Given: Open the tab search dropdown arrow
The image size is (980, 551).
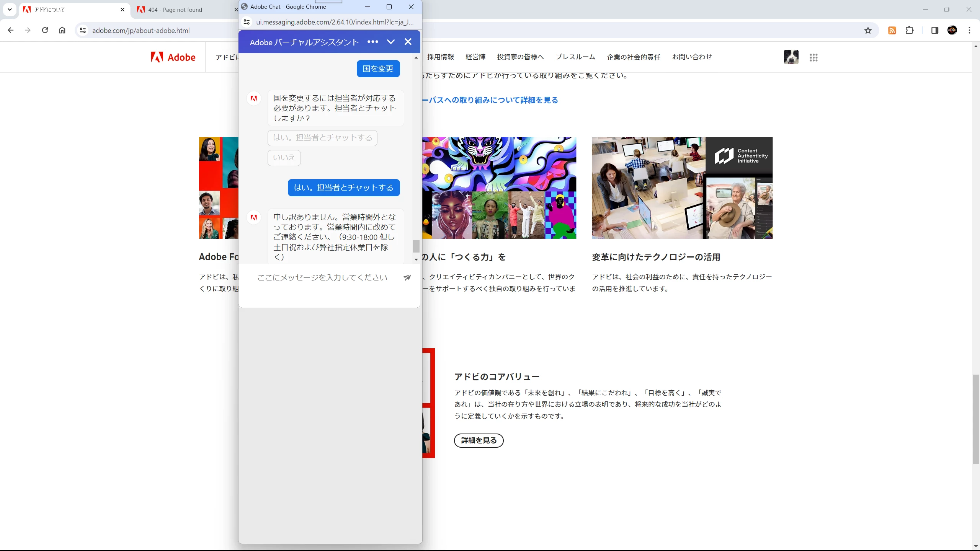Looking at the screenshot, I should click(x=10, y=10).
